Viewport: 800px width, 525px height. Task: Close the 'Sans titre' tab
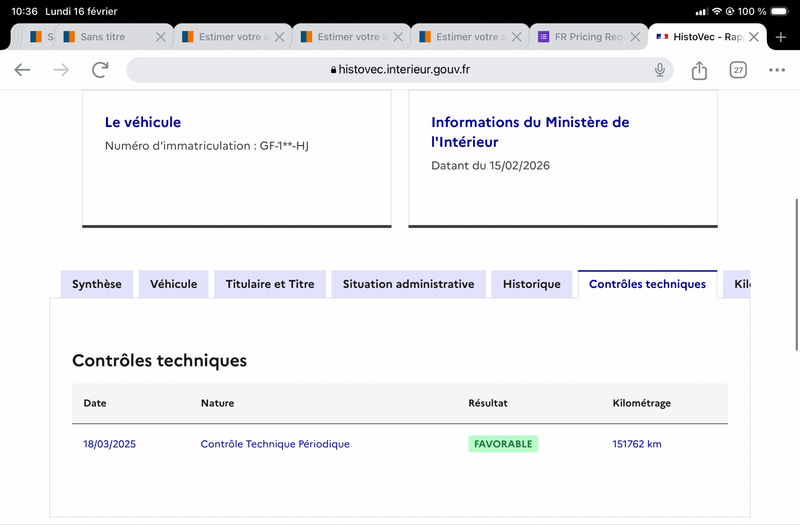[161, 37]
